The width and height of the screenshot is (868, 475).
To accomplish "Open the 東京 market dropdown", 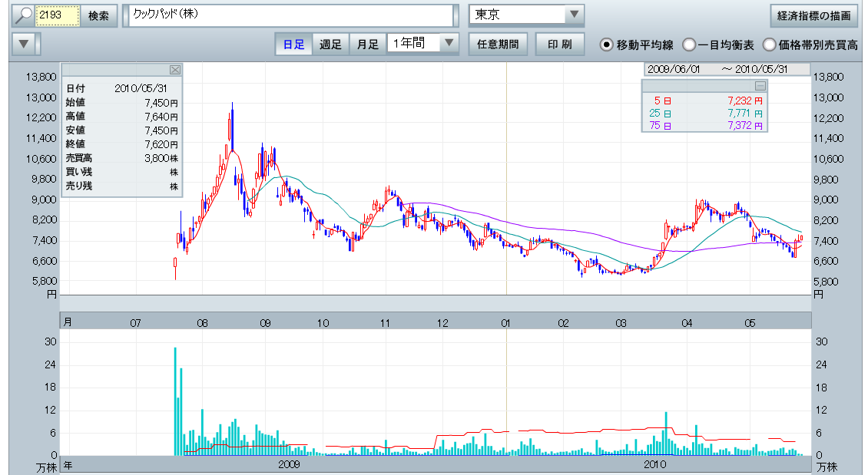I will 574,15.
